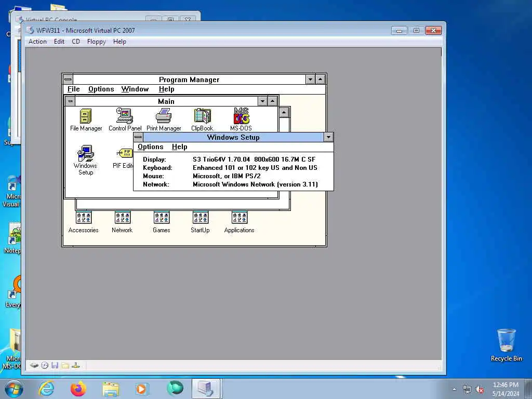Click the green globe taskbar icon
Image resolution: width=532 pixels, height=399 pixels.
point(175,388)
